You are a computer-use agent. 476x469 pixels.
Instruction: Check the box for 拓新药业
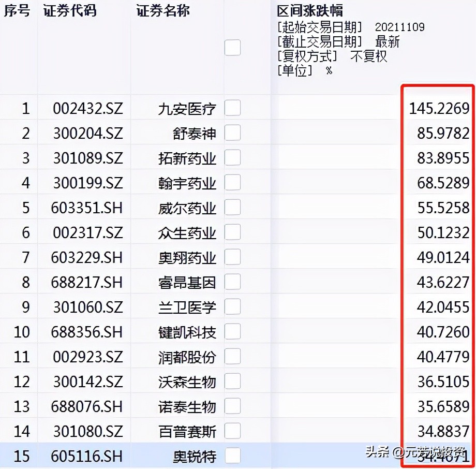(x=232, y=157)
